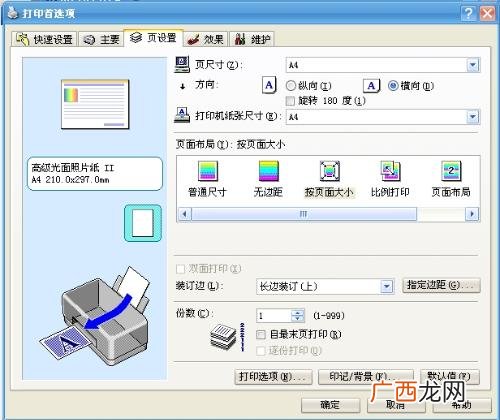Click the 页尺寸 page size computer icon

182,64
